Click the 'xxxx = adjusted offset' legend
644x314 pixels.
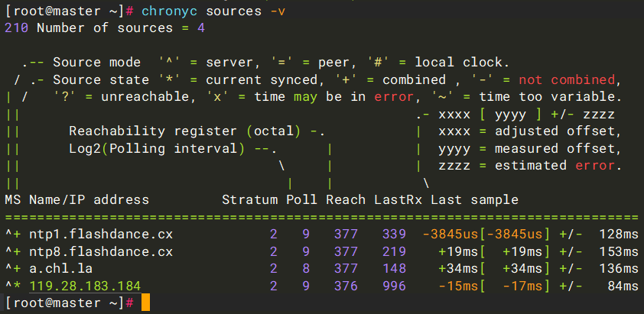point(526,131)
